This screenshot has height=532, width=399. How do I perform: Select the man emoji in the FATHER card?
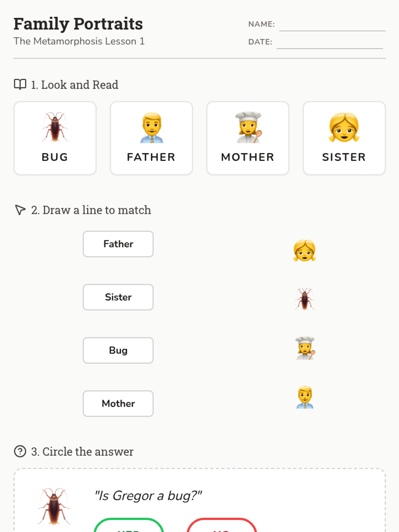(152, 128)
